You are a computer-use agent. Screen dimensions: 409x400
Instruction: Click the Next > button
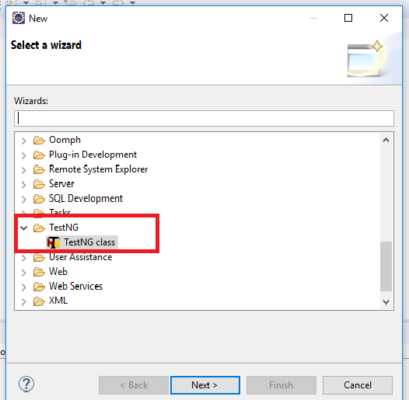pyautogui.click(x=205, y=385)
